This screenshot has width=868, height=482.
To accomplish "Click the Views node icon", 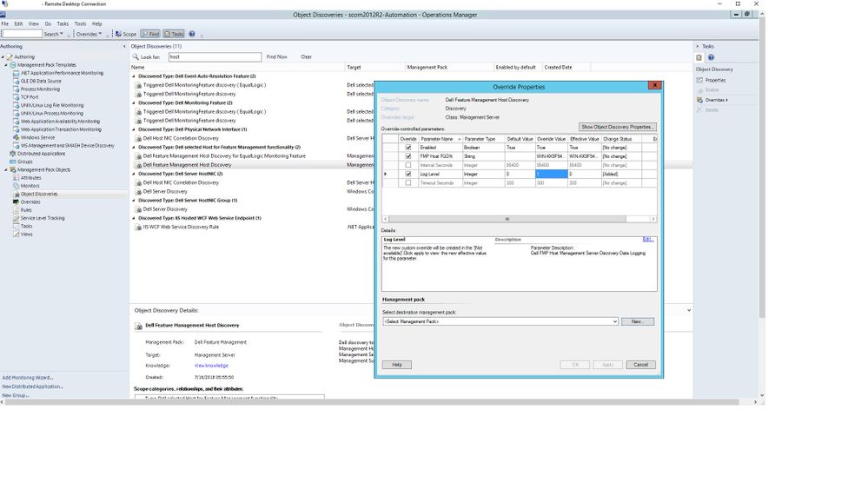I will (16, 234).
